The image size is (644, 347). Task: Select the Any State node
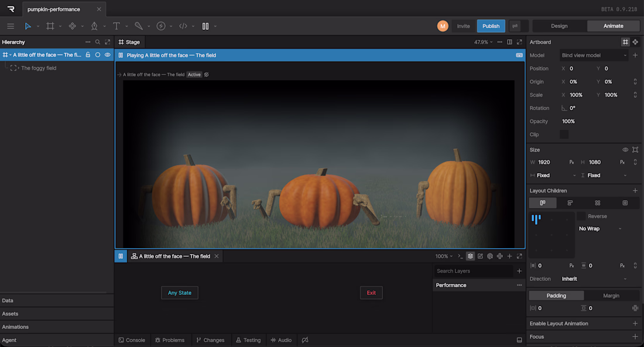(180, 293)
